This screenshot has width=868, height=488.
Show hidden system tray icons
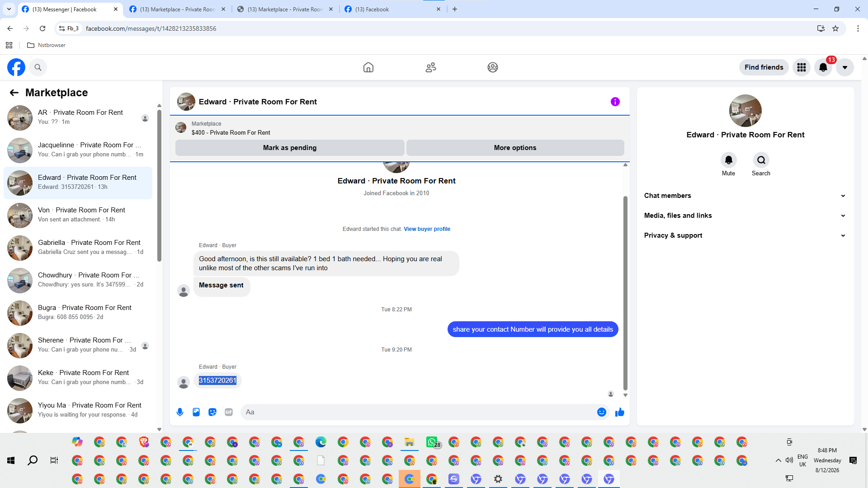point(778,460)
